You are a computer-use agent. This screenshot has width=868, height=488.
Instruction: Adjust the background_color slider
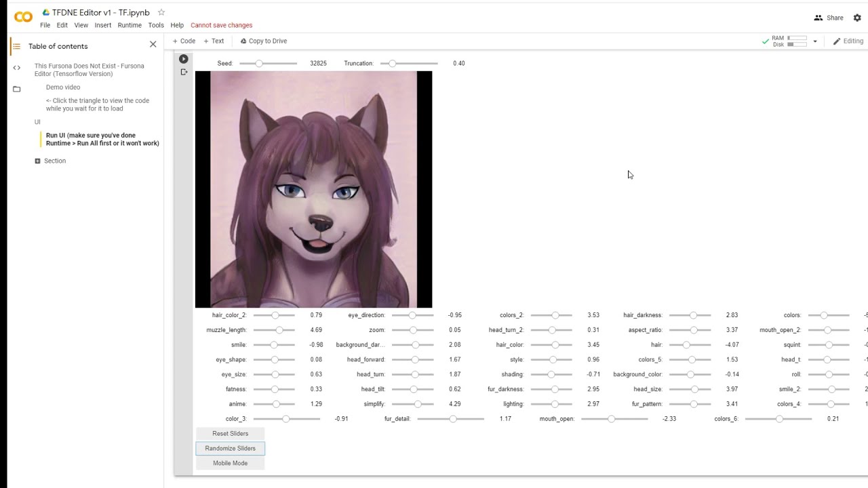(690, 375)
